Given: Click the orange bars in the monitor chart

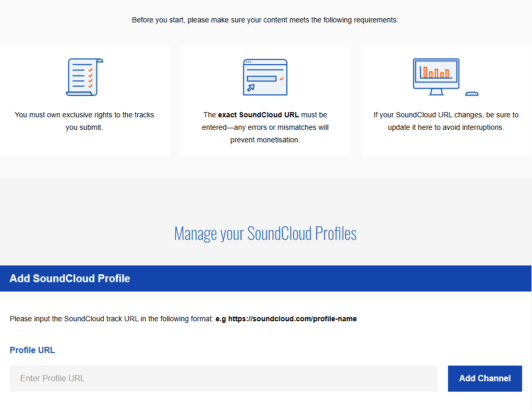Looking at the screenshot, I should point(436,72).
